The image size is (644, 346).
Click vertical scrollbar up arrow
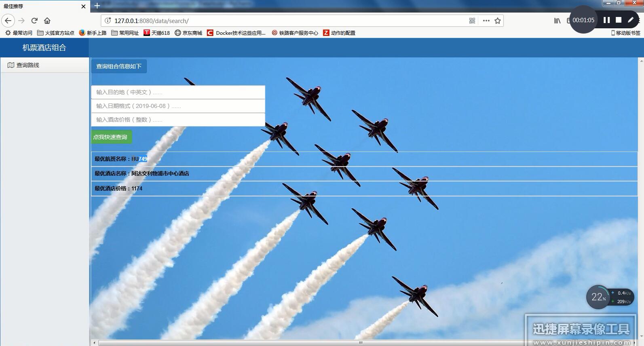[x=641, y=61]
